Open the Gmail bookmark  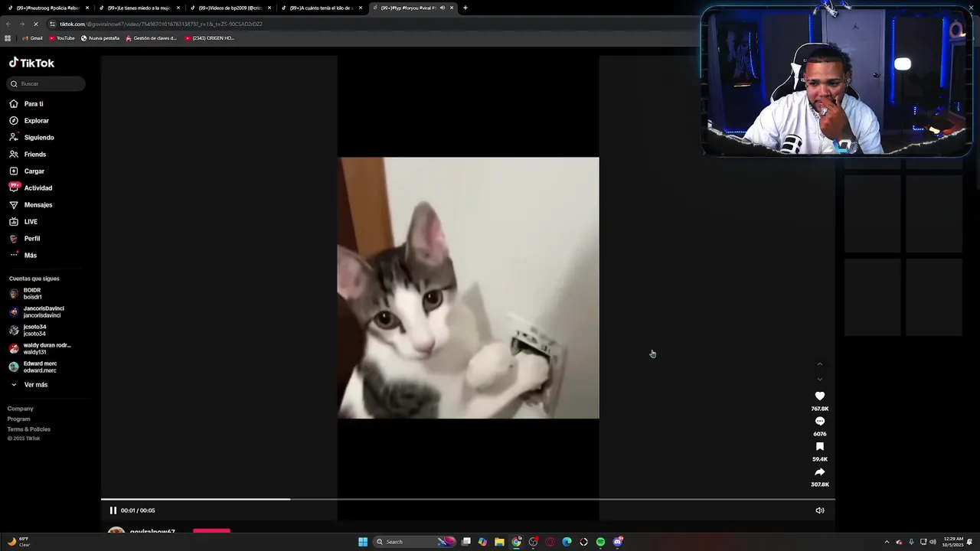click(32, 37)
